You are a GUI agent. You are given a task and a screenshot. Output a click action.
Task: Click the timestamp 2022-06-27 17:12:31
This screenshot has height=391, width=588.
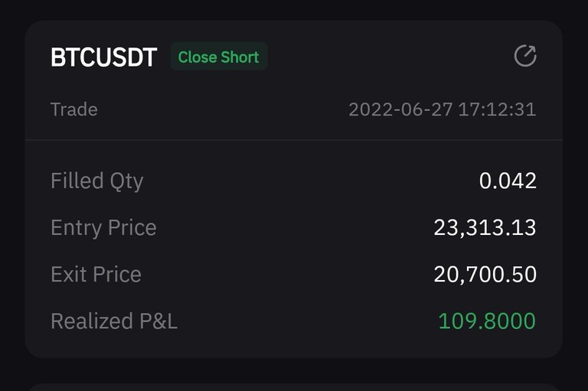tap(442, 109)
